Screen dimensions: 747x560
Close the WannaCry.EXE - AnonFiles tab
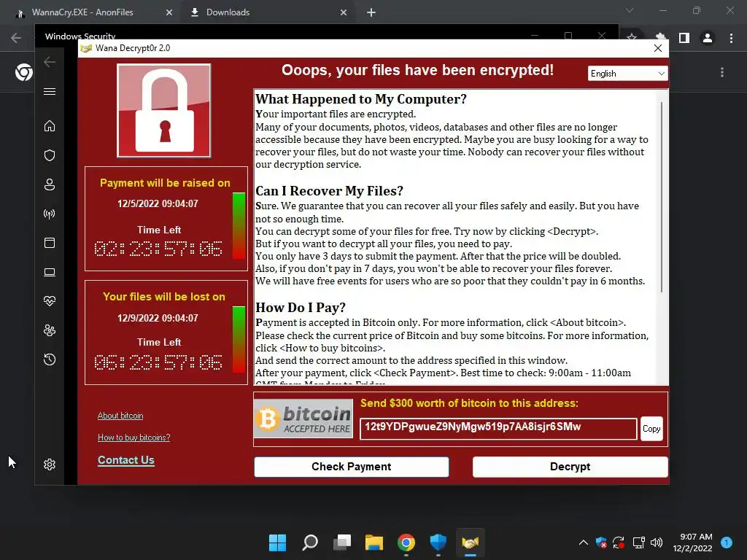(x=169, y=12)
